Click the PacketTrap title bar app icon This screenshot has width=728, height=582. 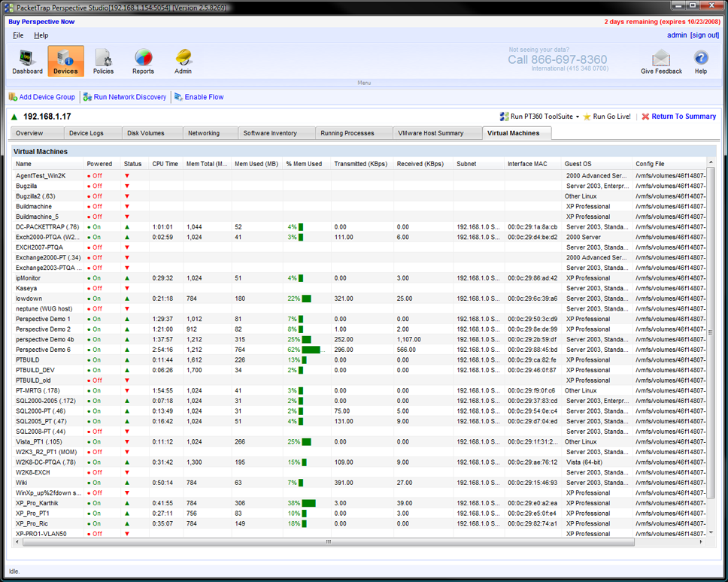[x=9, y=8]
